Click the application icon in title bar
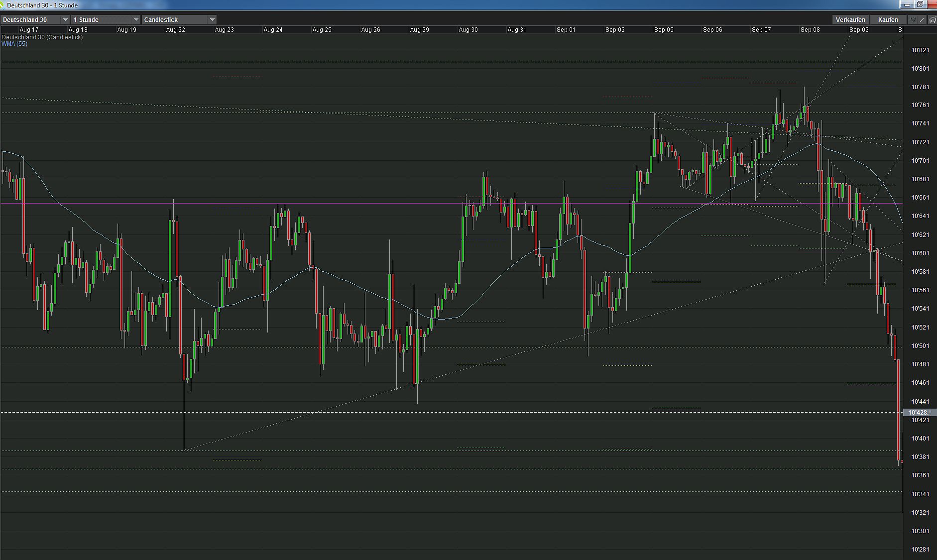Screen dimensions: 937x560 [x=3, y=4]
